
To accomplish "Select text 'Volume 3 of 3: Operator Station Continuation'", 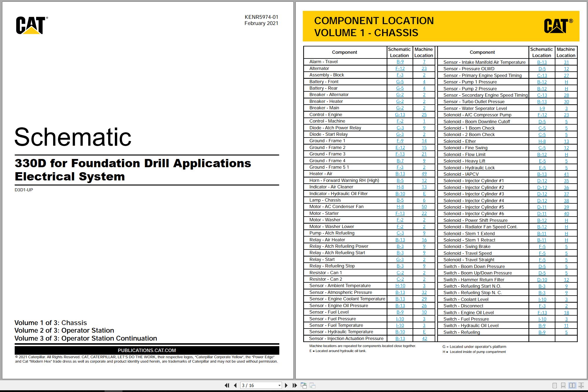I will coord(86,339).
